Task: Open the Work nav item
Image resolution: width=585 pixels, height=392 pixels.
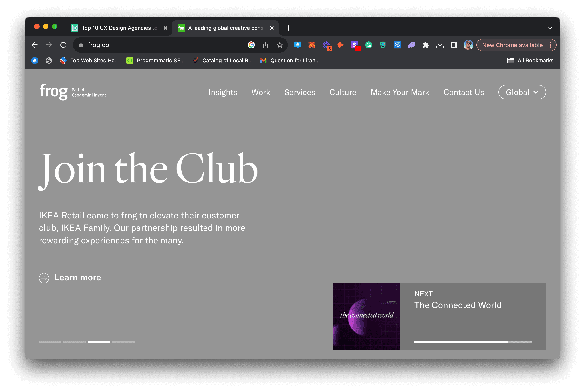Action: click(261, 92)
